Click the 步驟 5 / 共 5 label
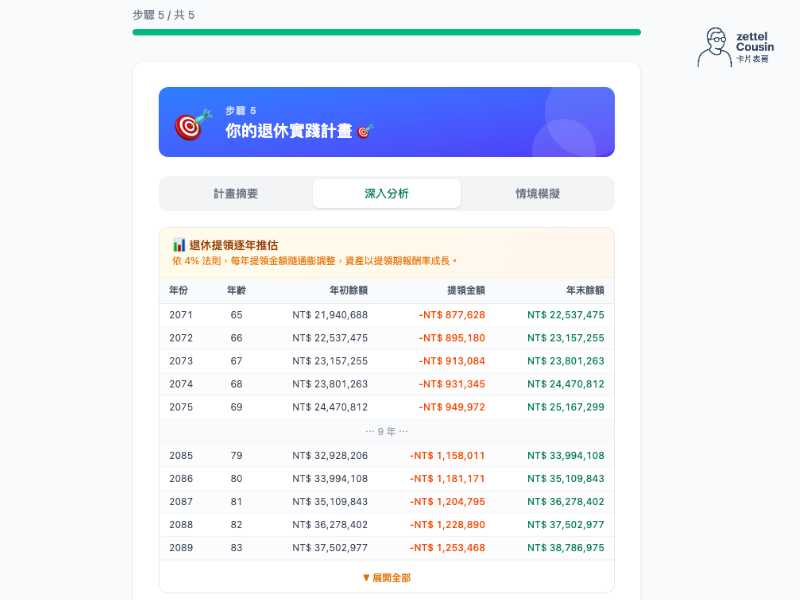Image resolution: width=800 pixels, height=600 pixels. click(163, 15)
